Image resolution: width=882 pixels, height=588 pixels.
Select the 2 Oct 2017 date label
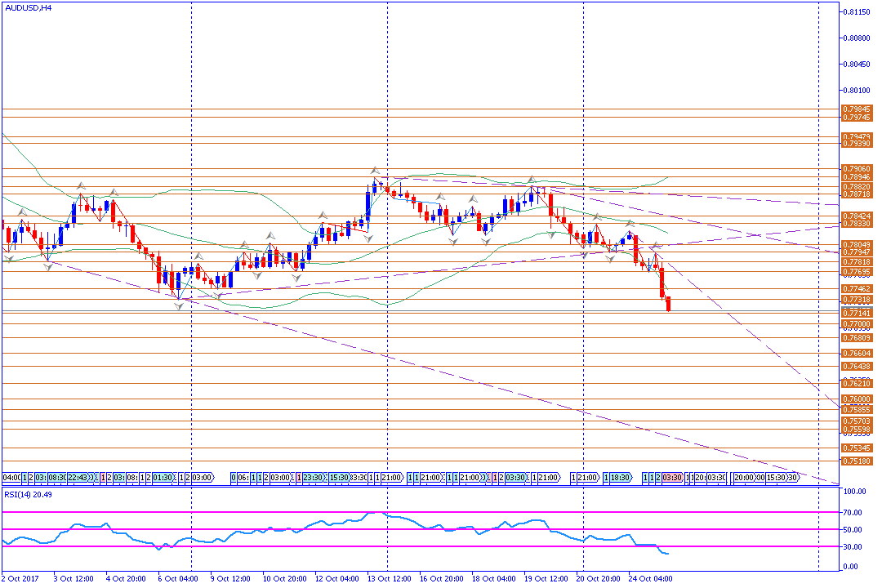[20, 579]
